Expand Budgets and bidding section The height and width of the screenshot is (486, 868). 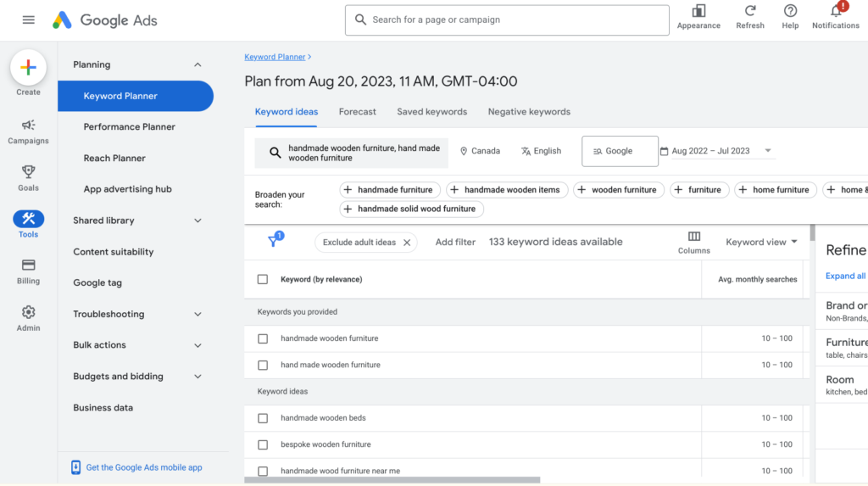click(x=198, y=377)
